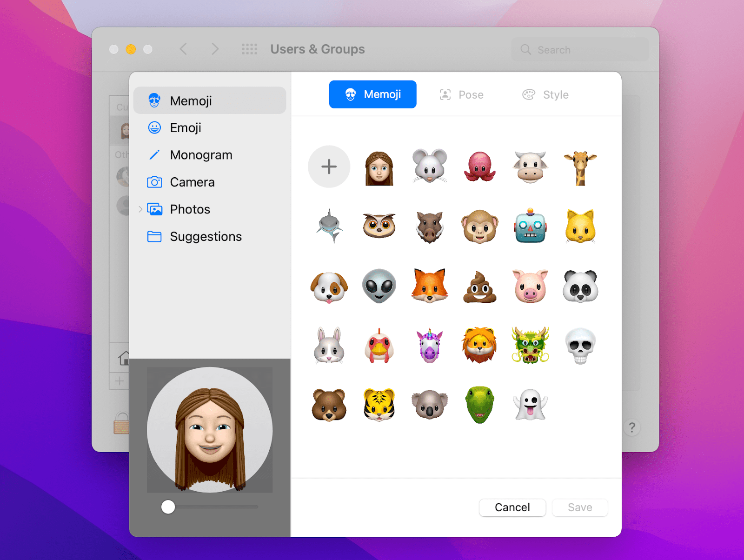Choose the mouse Animoji
This screenshot has height=560, width=744.
430,167
